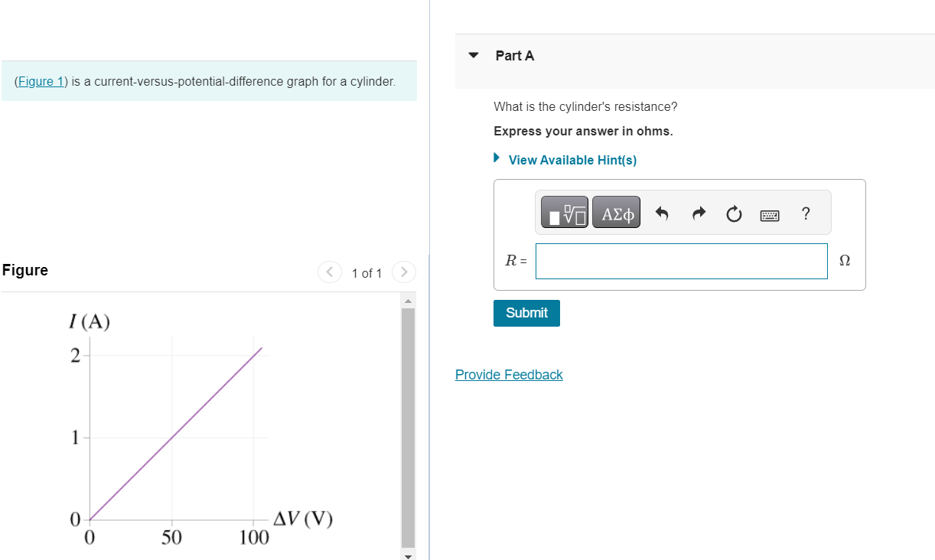This screenshot has width=935, height=560.
Task: Expand View Available Hints
Action: 572,160
